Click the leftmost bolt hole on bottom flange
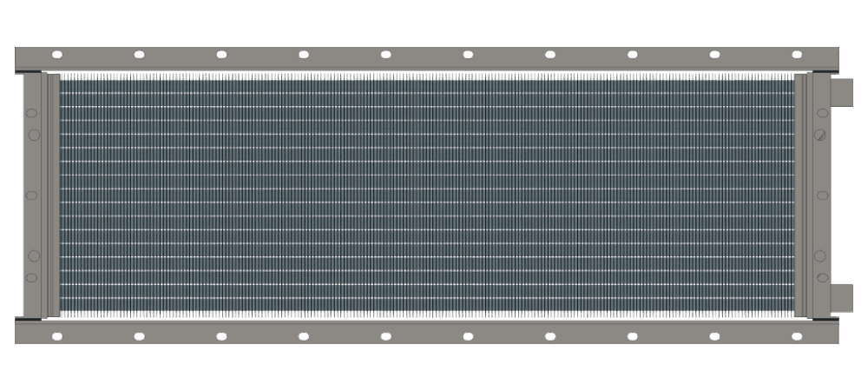This screenshot has width=868, height=391. (x=56, y=335)
